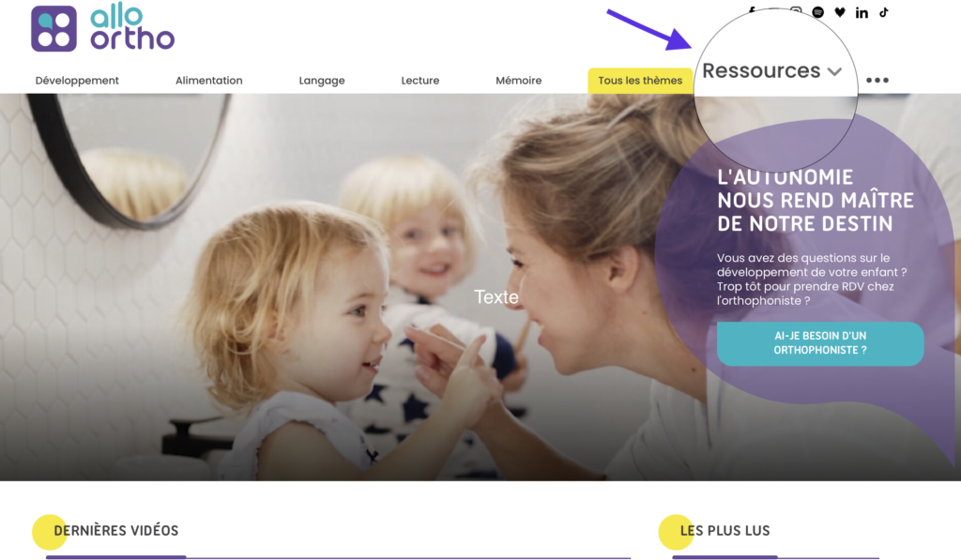Screen dimensions: 961x560
Task: Select the Alimentation menu item
Action: click(209, 81)
